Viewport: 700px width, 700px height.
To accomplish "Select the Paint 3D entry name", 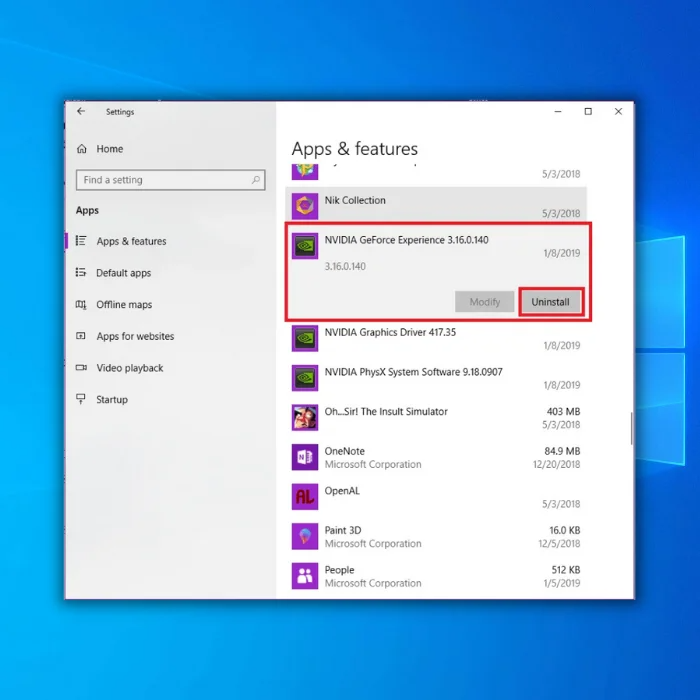I will pos(343,530).
